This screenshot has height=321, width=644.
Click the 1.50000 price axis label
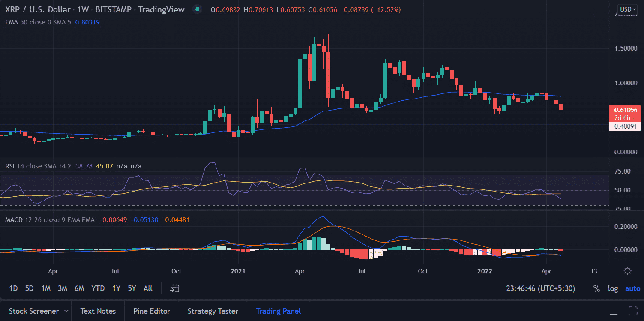(x=626, y=49)
